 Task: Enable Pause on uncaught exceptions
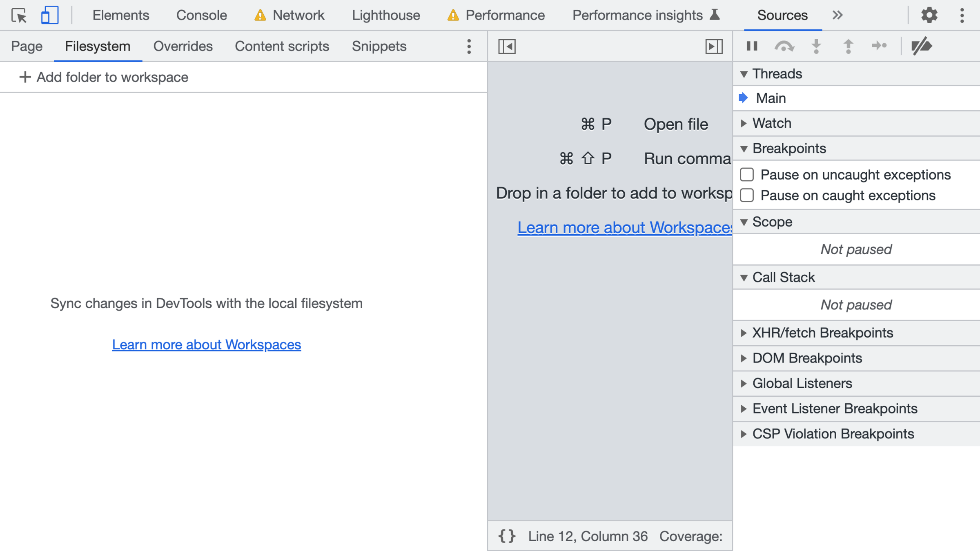point(747,175)
